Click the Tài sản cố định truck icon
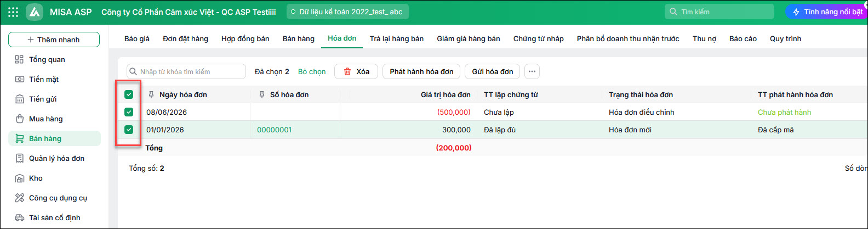 [19, 217]
